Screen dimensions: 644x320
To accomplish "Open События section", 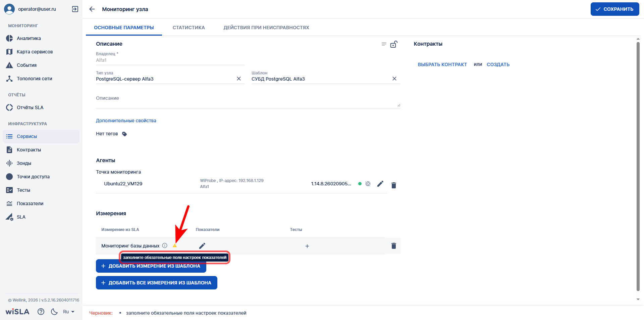I will [41, 65].
